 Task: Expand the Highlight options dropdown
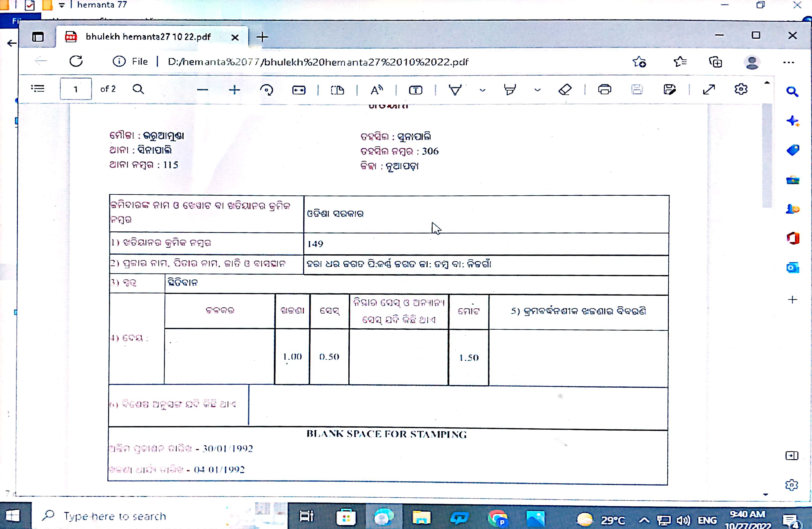click(x=537, y=90)
